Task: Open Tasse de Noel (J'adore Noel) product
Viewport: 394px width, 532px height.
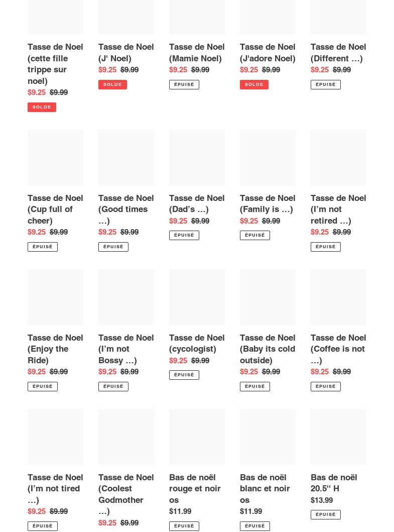Action: coord(267,52)
